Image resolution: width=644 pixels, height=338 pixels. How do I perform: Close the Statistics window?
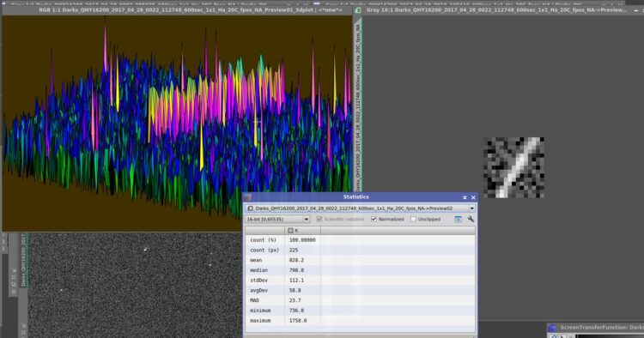tap(473, 197)
